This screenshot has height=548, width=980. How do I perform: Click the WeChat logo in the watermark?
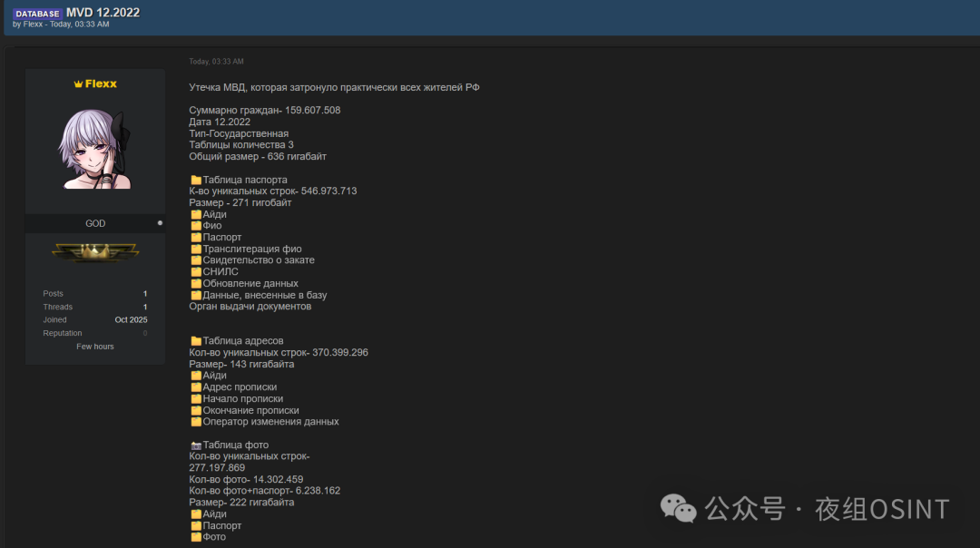pyautogui.click(x=679, y=508)
